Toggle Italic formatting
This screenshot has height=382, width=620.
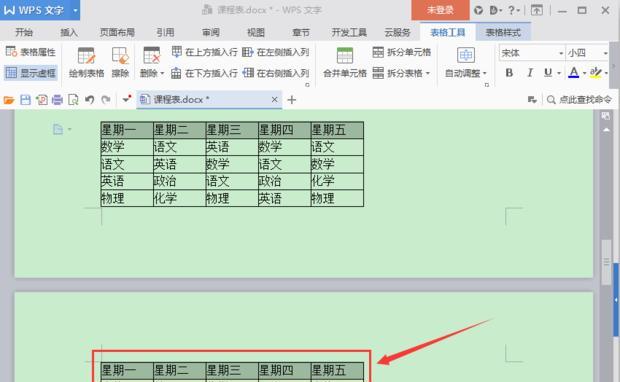point(529,73)
